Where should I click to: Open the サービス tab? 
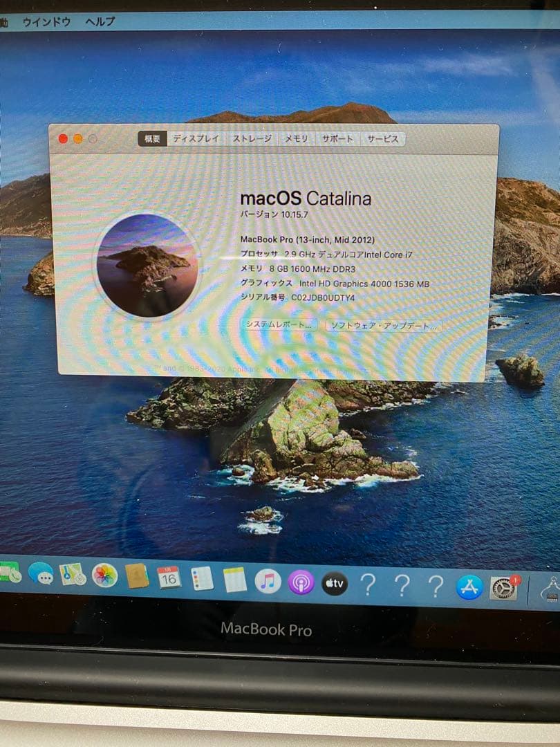point(384,137)
